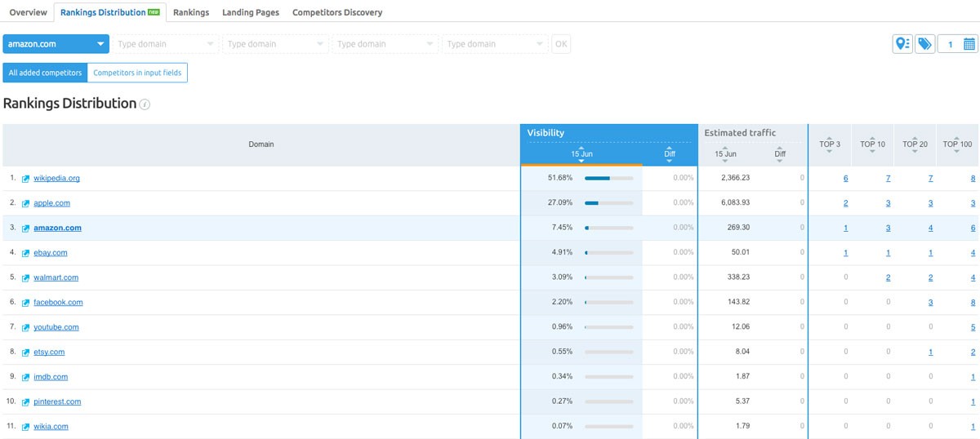
Task: Expand the last Type domain dropdown
Action: pyautogui.click(x=495, y=44)
